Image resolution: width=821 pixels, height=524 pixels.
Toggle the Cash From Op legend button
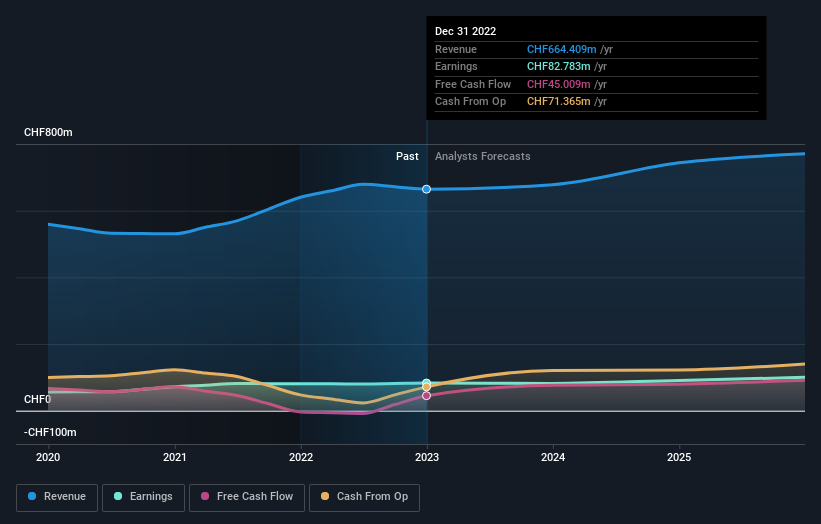(364, 497)
